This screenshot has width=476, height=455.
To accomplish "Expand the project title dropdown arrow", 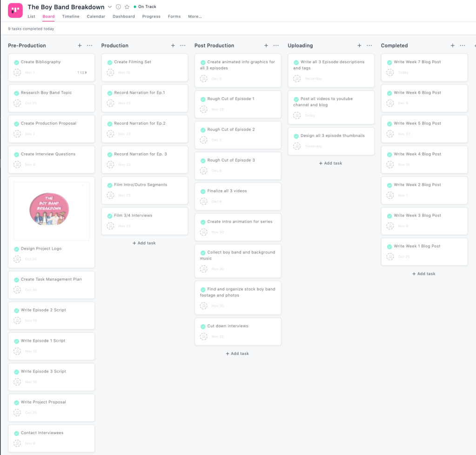I will tap(110, 7).
